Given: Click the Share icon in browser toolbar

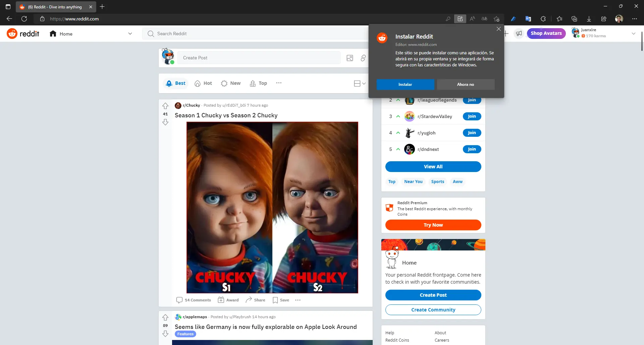Looking at the screenshot, I should (x=604, y=19).
